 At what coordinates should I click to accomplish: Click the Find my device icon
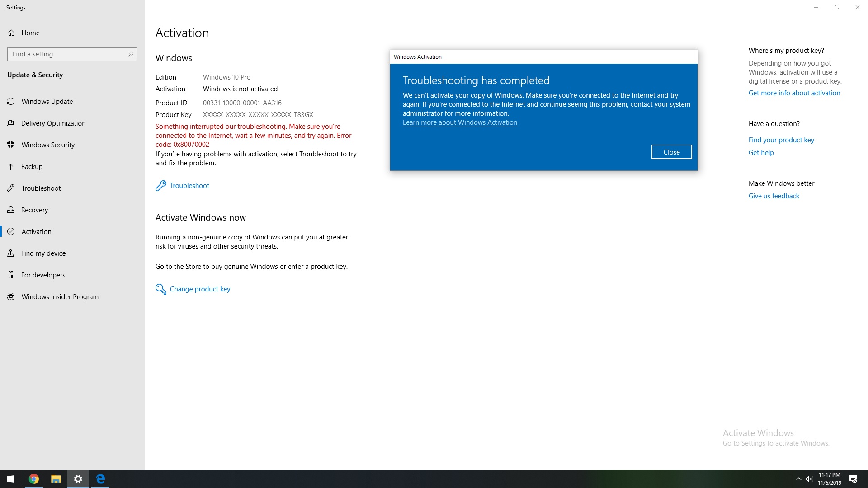tap(11, 253)
